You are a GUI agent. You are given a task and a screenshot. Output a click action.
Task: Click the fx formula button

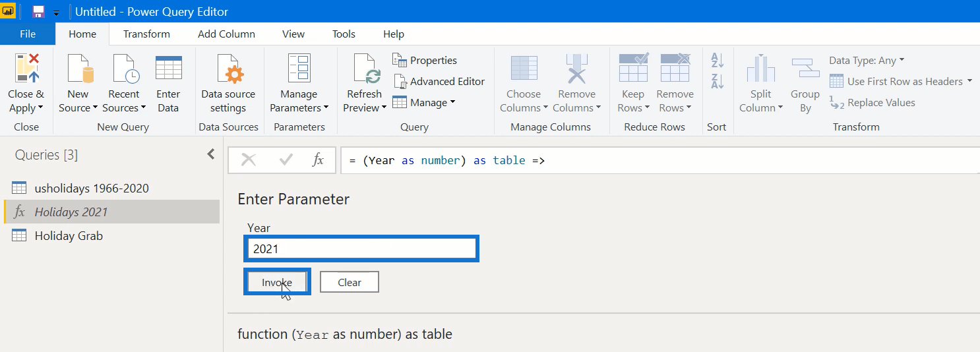318,160
